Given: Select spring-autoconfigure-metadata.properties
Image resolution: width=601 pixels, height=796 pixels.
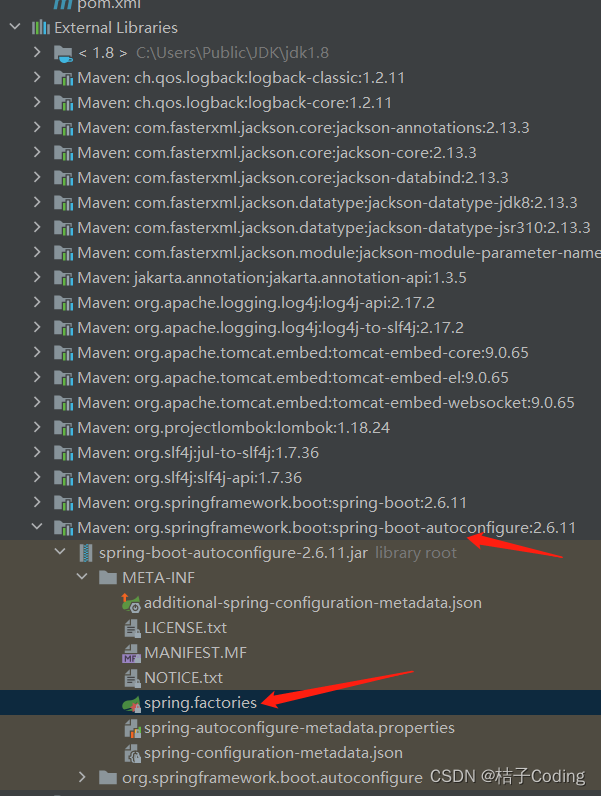Looking at the screenshot, I should tap(299, 728).
